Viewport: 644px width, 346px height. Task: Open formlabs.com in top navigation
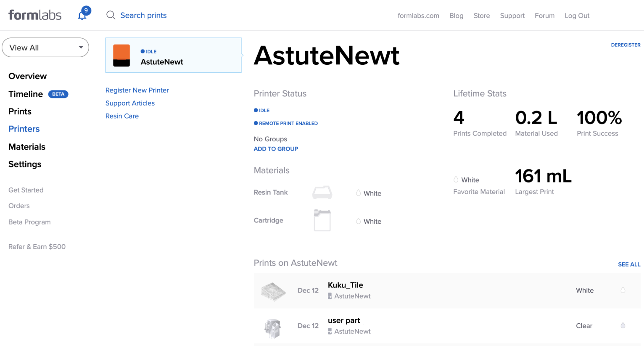[x=418, y=16]
